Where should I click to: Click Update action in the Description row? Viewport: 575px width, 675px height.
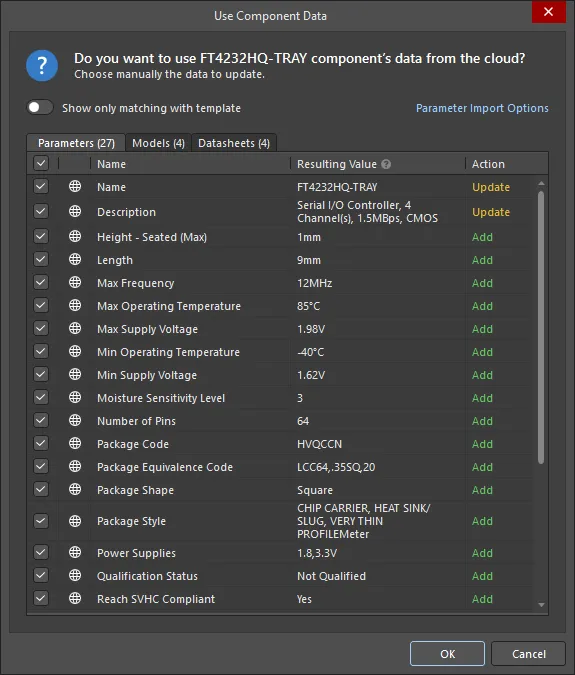coord(491,212)
